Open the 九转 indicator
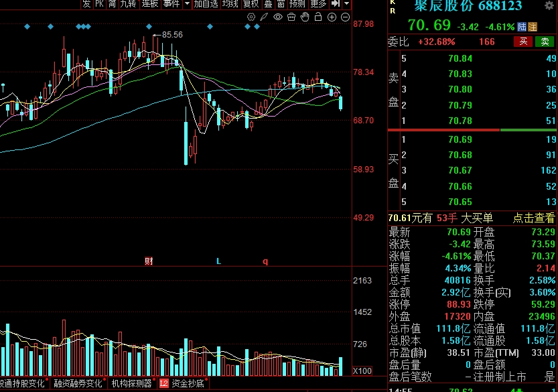558x392 pixels. pos(128,4)
